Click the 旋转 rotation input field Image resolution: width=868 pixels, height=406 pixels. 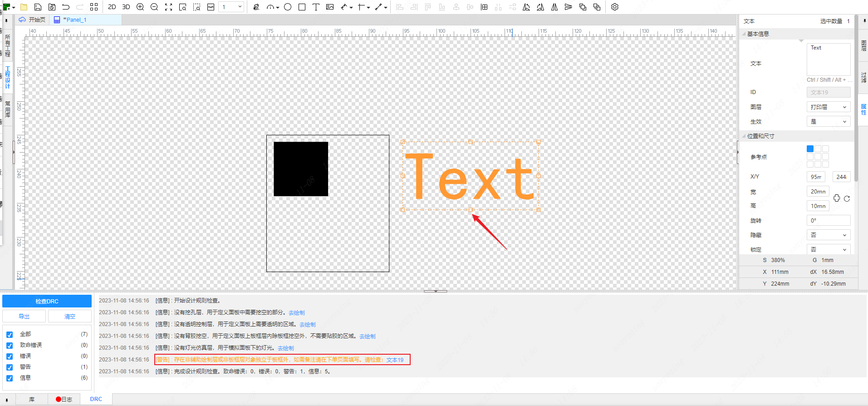click(x=829, y=221)
